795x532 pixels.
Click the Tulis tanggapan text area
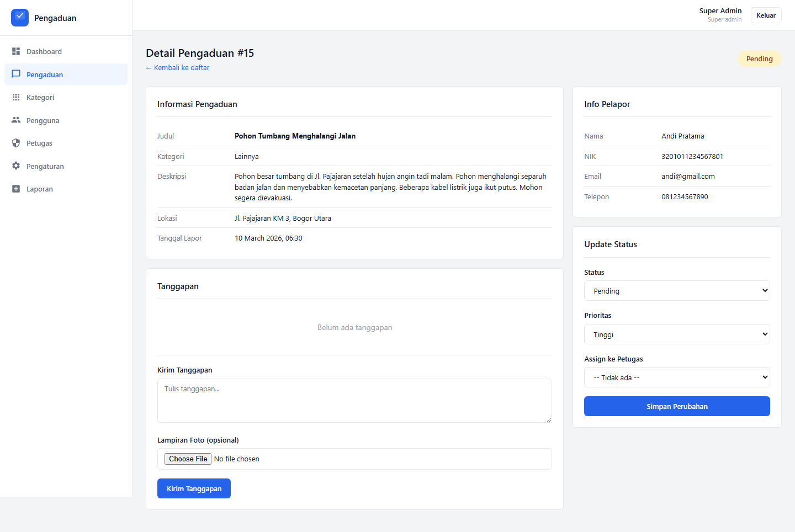tap(354, 400)
